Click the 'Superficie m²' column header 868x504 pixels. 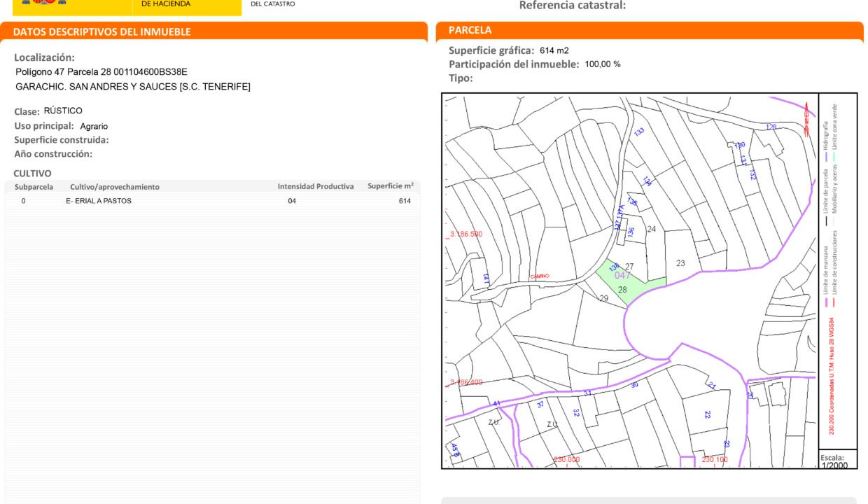click(391, 186)
